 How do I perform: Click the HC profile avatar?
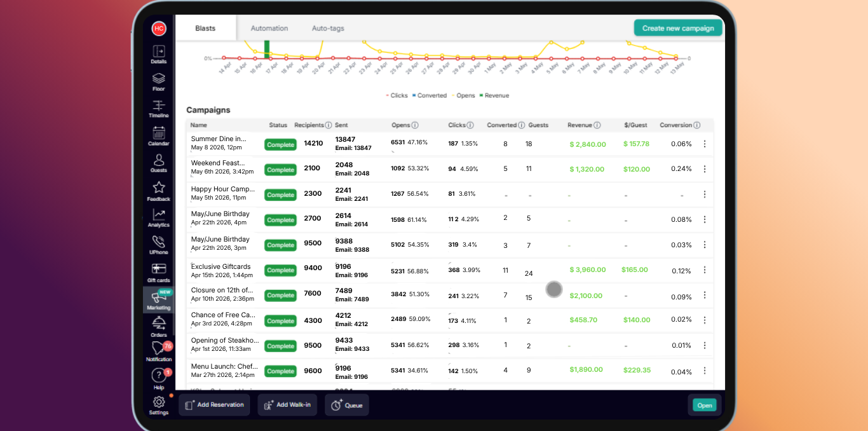click(x=159, y=29)
